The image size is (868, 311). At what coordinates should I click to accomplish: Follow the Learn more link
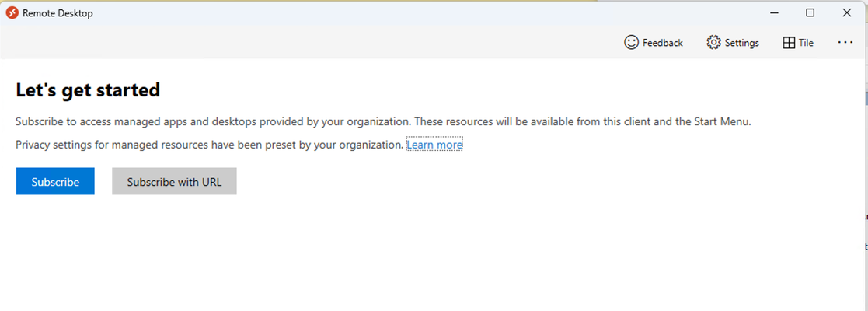click(434, 145)
